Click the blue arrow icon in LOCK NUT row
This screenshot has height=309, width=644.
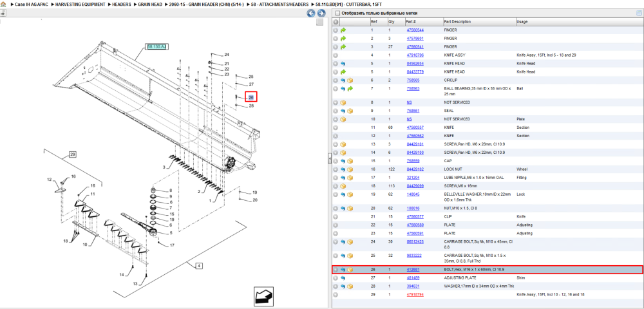pyautogui.click(x=343, y=169)
